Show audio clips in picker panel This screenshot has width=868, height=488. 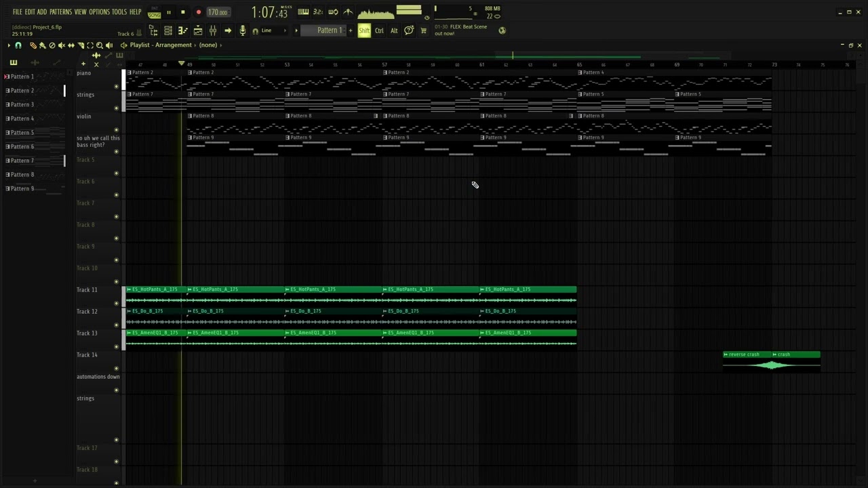pyautogui.click(x=35, y=62)
